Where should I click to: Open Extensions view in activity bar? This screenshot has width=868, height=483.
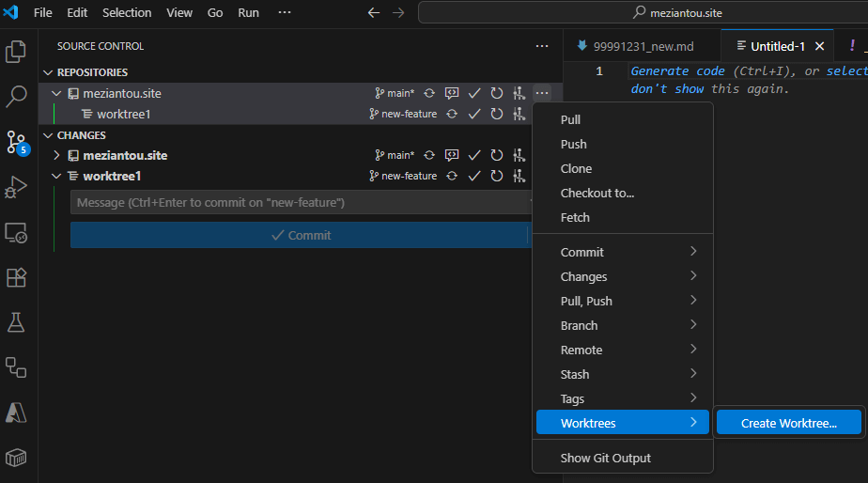coord(15,277)
